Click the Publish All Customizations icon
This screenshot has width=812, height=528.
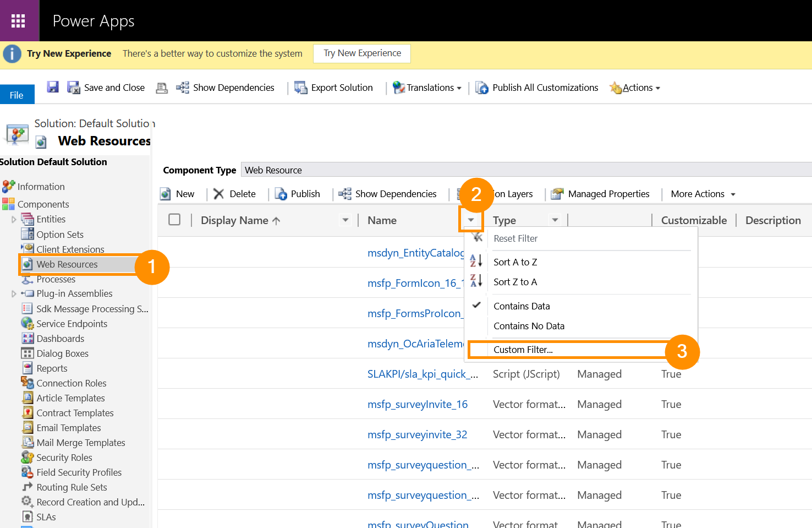pyautogui.click(x=482, y=88)
